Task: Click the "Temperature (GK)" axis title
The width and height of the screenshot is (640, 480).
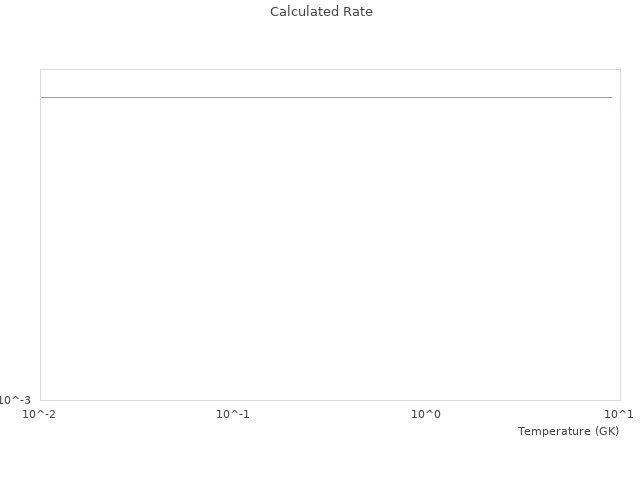Action: (568, 431)
